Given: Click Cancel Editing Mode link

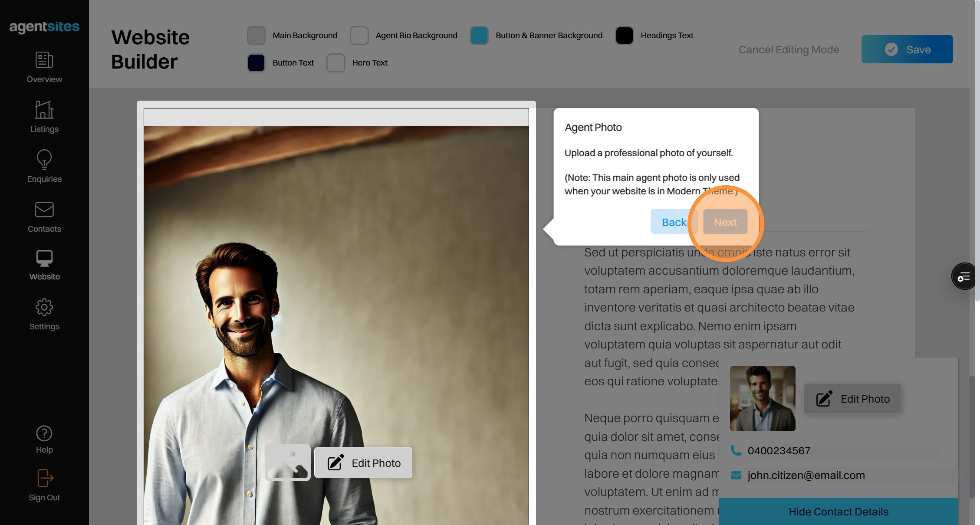Looking at the screenshot, I should click(x=789, y=50).
